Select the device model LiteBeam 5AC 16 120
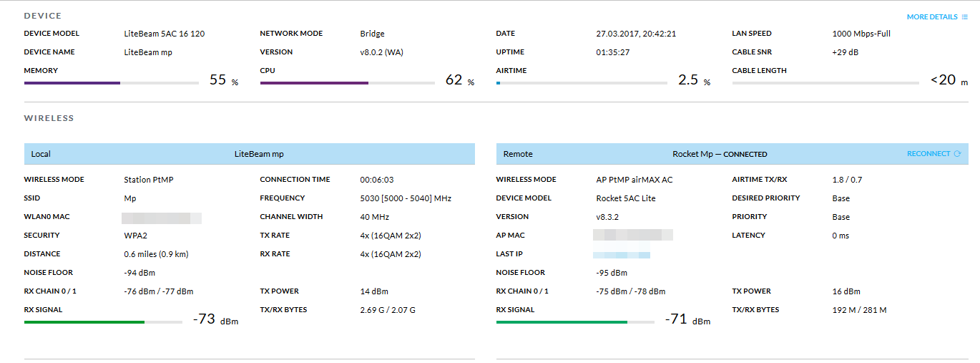The image size is (980, 363). (164, 34)
